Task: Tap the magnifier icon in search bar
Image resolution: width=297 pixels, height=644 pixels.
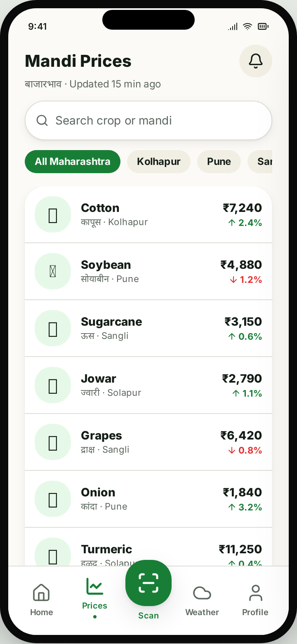Action: (x=42, y=120)
